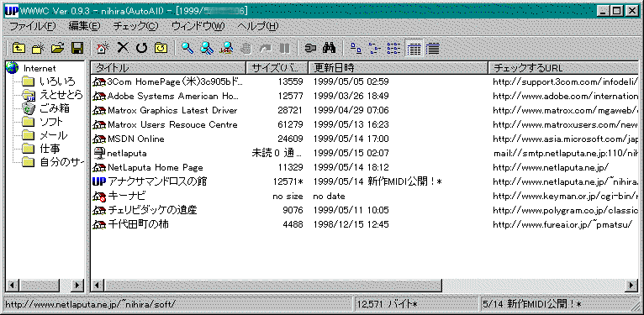Select the アナクサマンドロスの館 updated row
Image resolution: width=644 pixels, height=315 pixels.
click(x=364, y=181)
